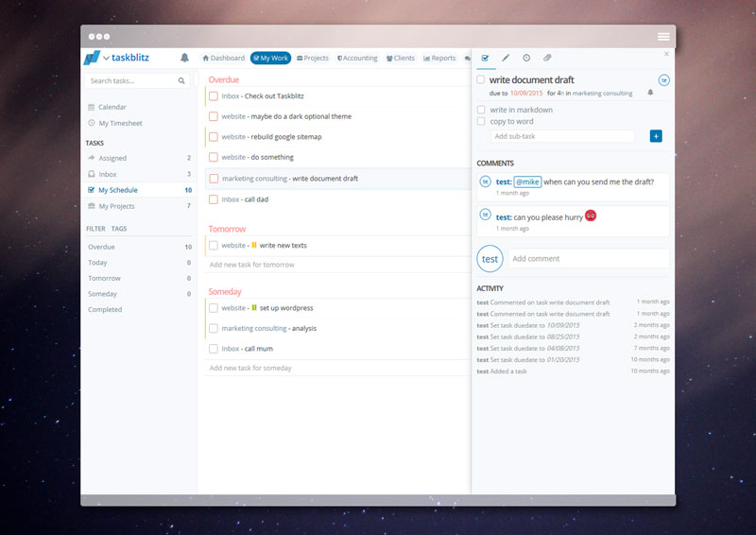
Task: Check off 'call dad' task
Action: tap(214, 199)
